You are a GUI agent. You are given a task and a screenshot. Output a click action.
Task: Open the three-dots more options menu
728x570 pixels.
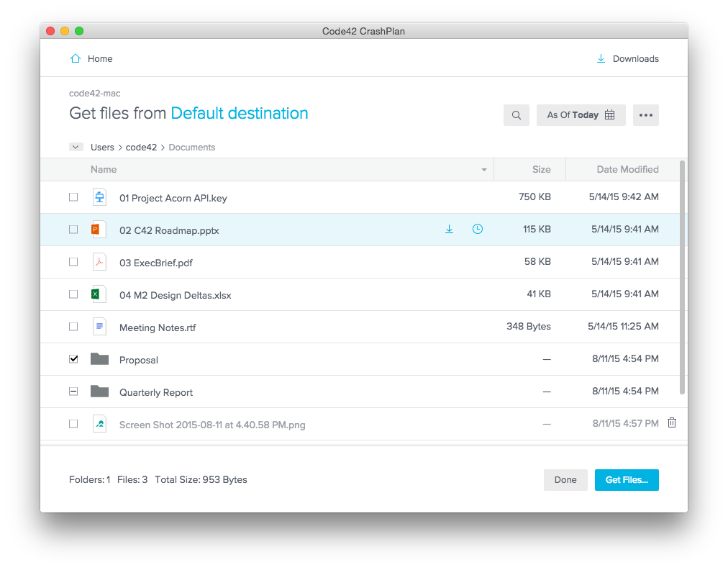[645, 115]
